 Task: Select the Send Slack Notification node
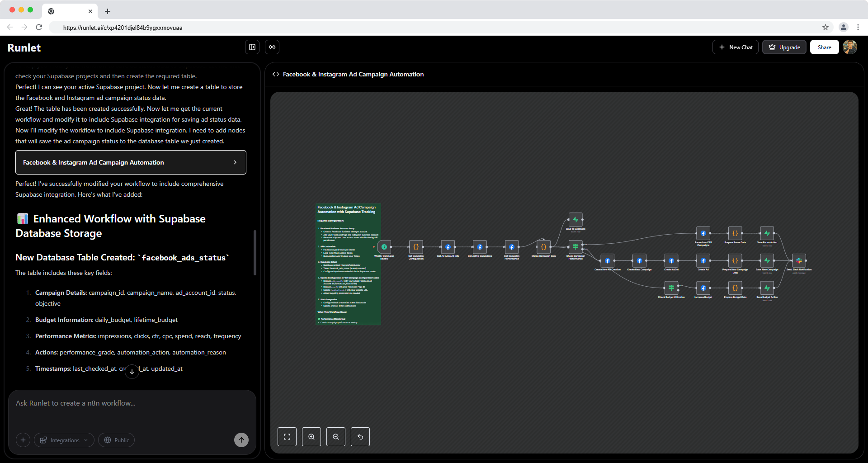799,261
